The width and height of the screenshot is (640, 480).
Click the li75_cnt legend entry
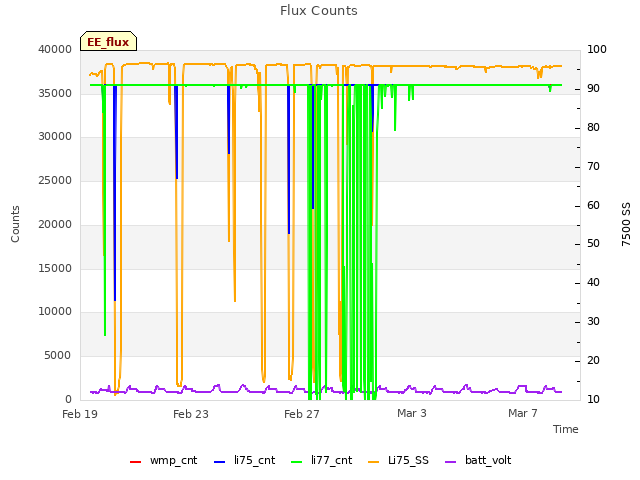coord(244,460)
